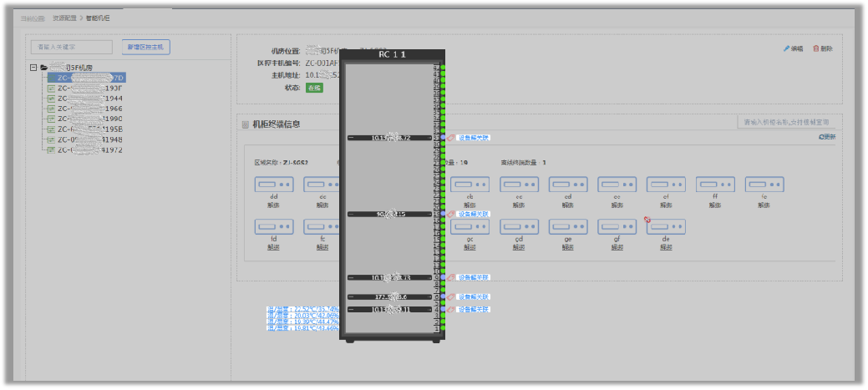Image resolution: width=868 pixels, height=390 pixels.
Task: Click the 新增区控主机 button
Action: pyautogui.click(x=146, y=47)
